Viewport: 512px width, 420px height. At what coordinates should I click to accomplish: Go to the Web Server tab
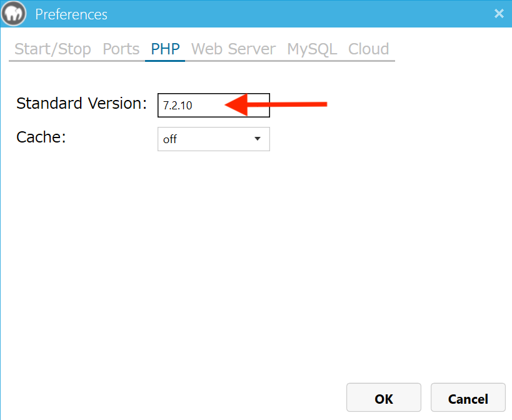tap(233, 49)
